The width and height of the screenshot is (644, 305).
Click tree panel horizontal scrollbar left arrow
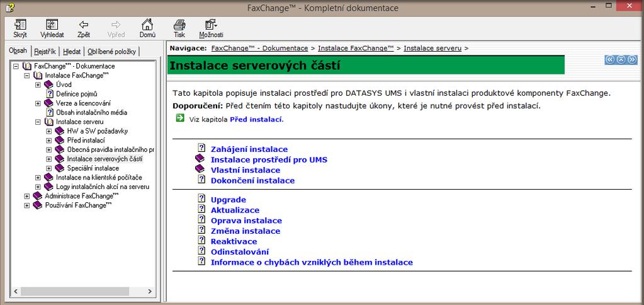click(x=16, y=291)
